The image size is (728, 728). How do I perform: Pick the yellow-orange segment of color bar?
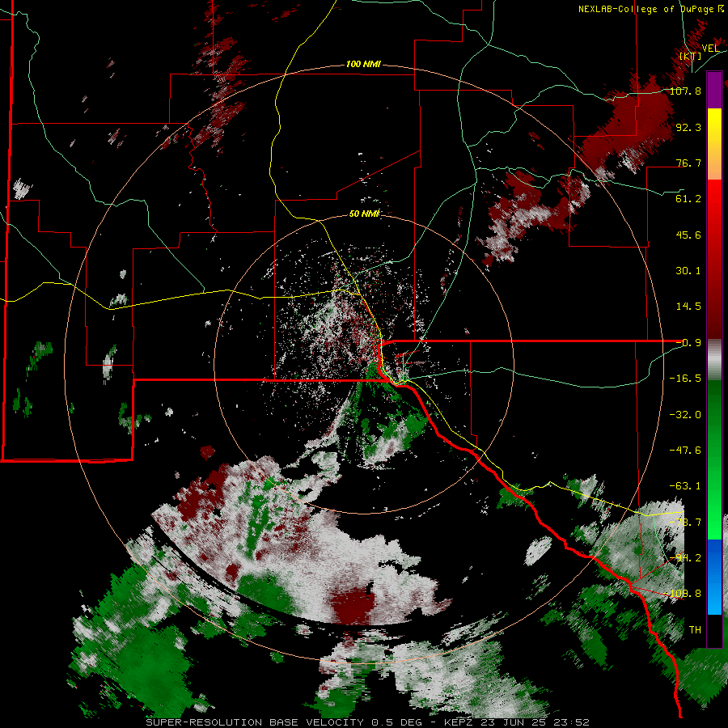pyautogui.click(x=714, y=144)
